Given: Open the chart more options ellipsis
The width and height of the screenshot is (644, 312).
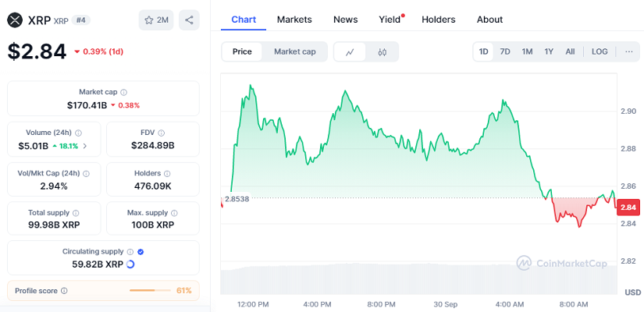Looking at the screenshot, I should [629, 51].
